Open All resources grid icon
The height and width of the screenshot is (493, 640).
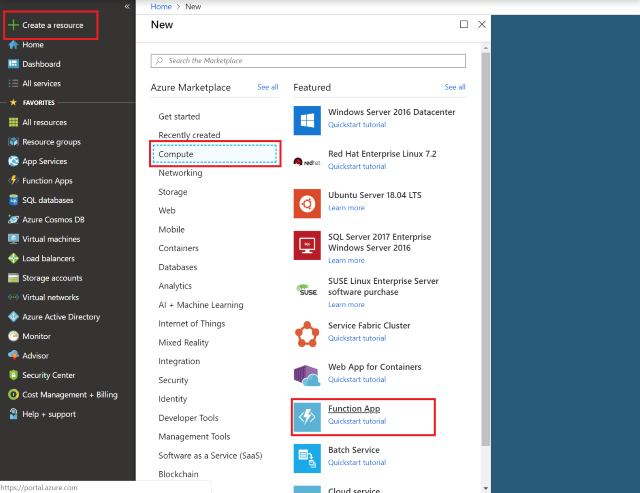[x=13, y=122]
